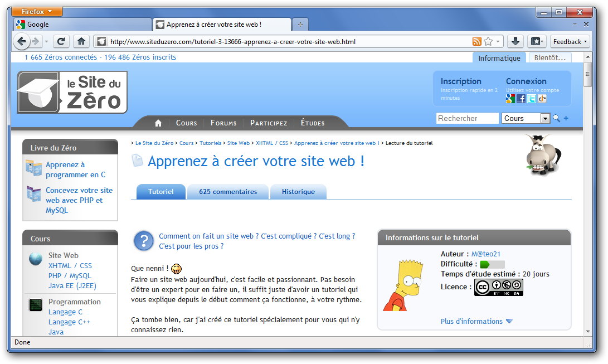
Task: Click Tutoriels in the breadcrumb
Action: click(211, 143)
